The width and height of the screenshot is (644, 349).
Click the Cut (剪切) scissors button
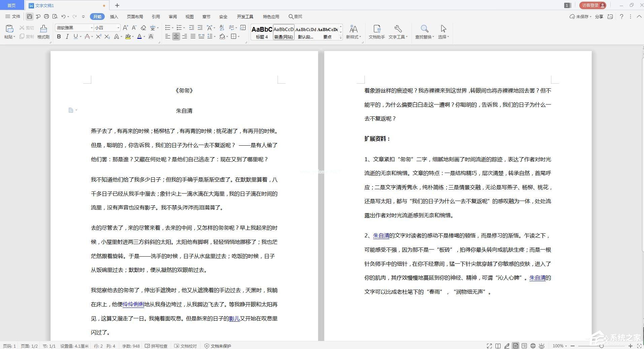pos(27,28)
